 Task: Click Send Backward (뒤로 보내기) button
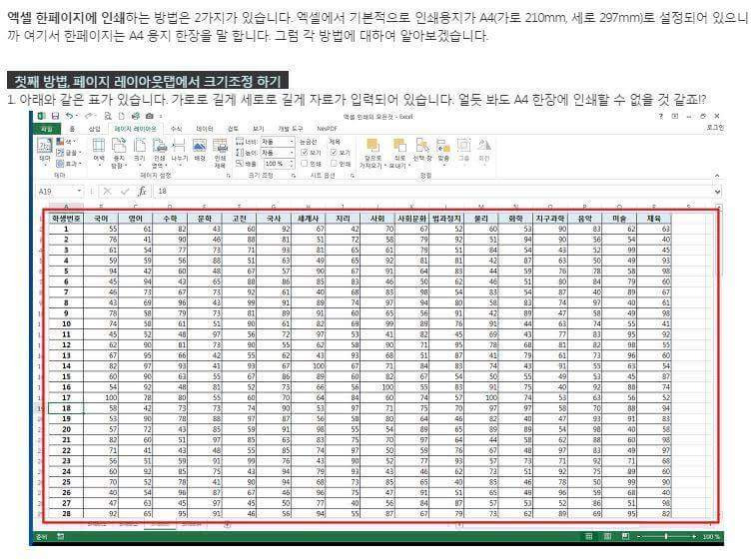click(399, 153)
